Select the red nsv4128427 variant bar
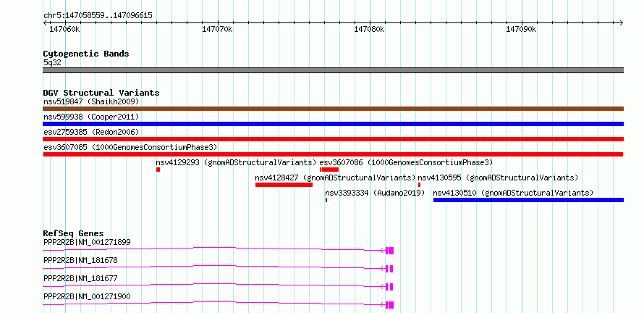Image resolution: width=644 pixels, height=313 pixels. 284,185
